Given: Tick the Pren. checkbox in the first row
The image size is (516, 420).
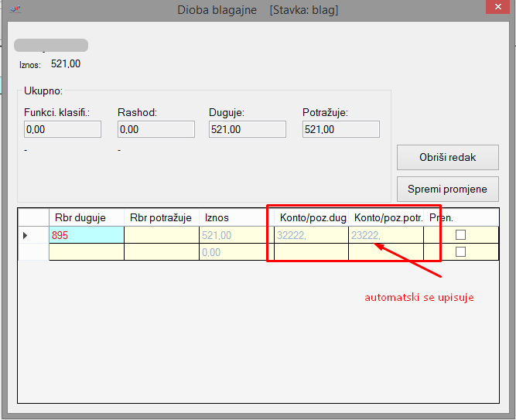Looking at the screenshot, I should 461,234.
